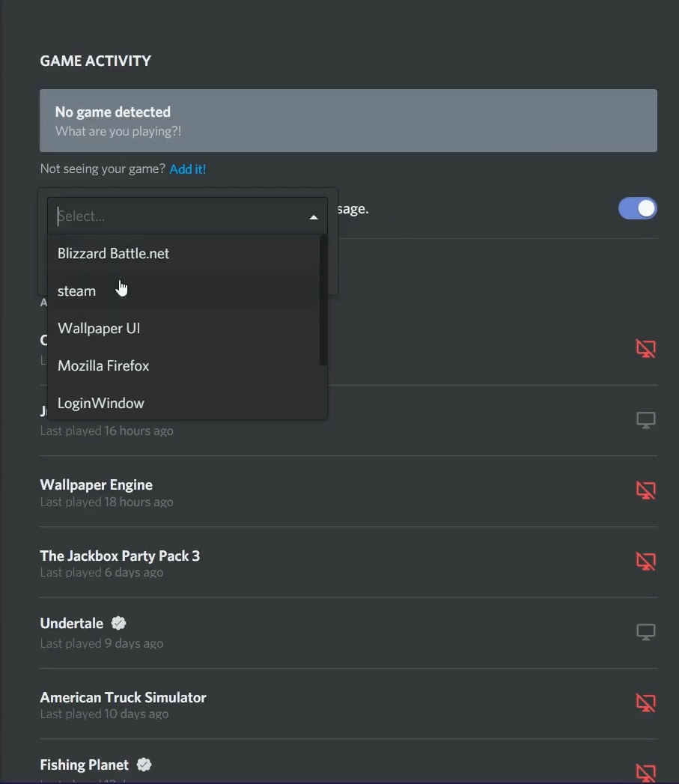Disable overlay for Undertale

(645, 631)
